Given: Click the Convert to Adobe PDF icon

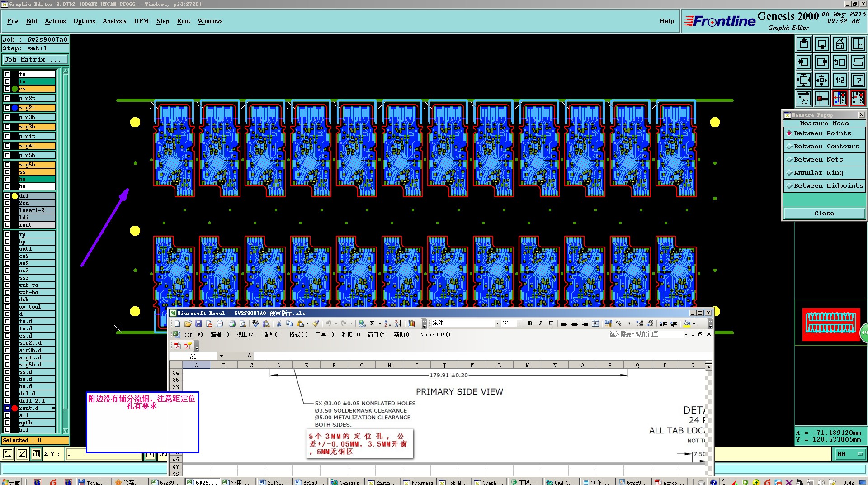Looking at the screenshot, I should [177, 346].
